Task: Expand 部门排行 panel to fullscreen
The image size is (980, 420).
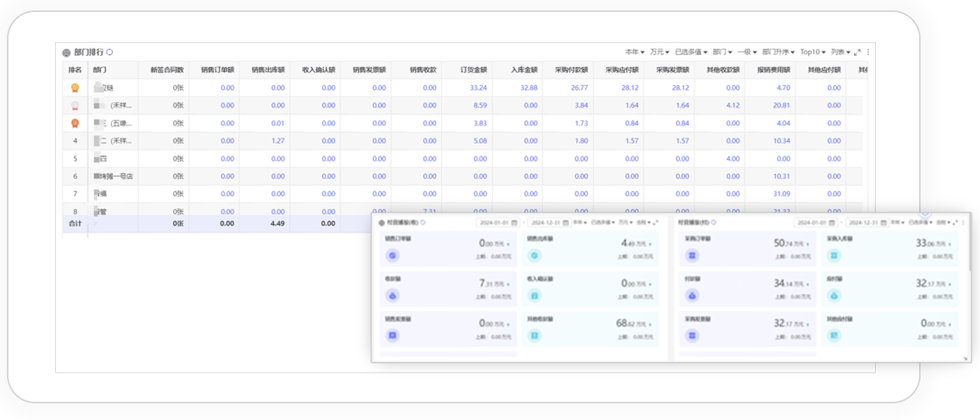Action: tap(858, 52)
